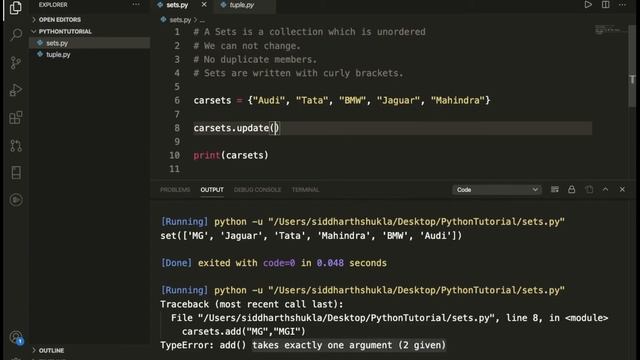640x360 pixels.
Task: Toggle output scroll lock
Action: click(x=571, y=189)
